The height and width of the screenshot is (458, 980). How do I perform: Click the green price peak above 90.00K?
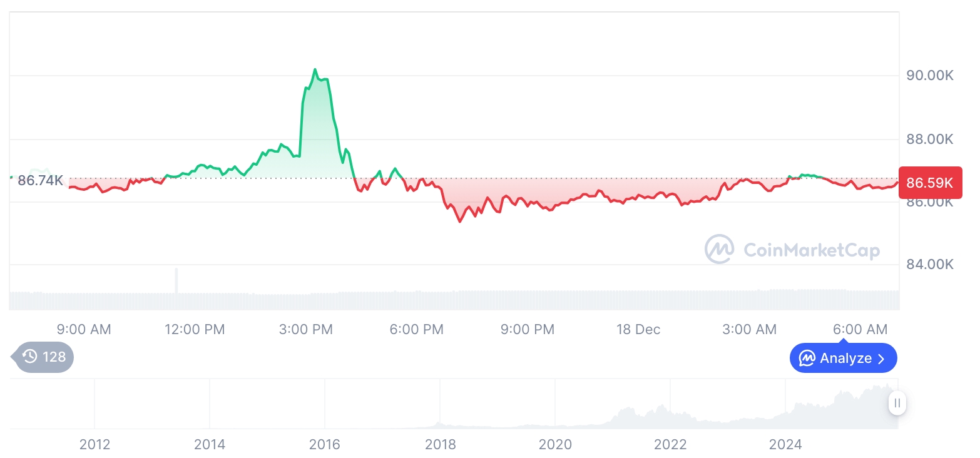pyautogui.click(x=315, y=69)
